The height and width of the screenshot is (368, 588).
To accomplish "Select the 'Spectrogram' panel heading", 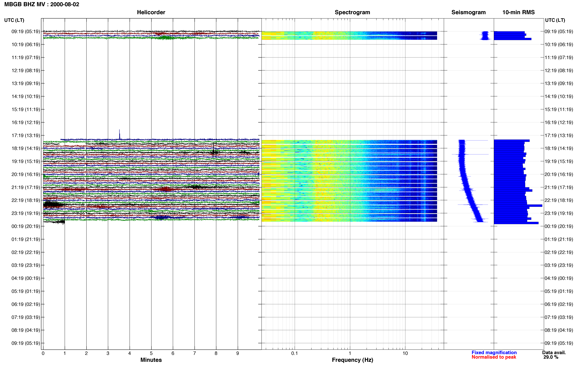I will 352,12.
